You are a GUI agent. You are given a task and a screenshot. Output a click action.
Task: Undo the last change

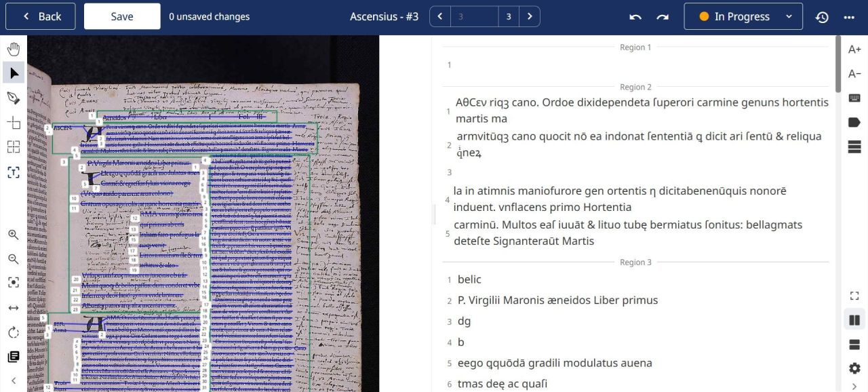tap(635, 17)
